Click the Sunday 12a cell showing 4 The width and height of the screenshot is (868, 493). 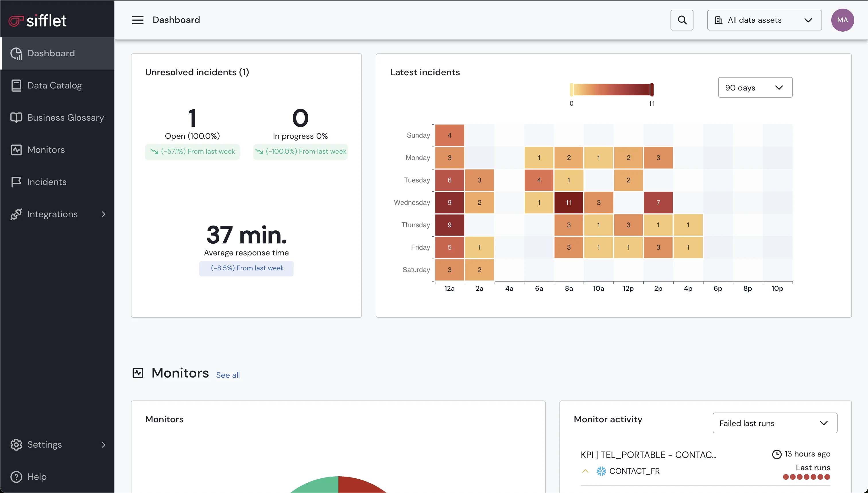coord(449,135)
